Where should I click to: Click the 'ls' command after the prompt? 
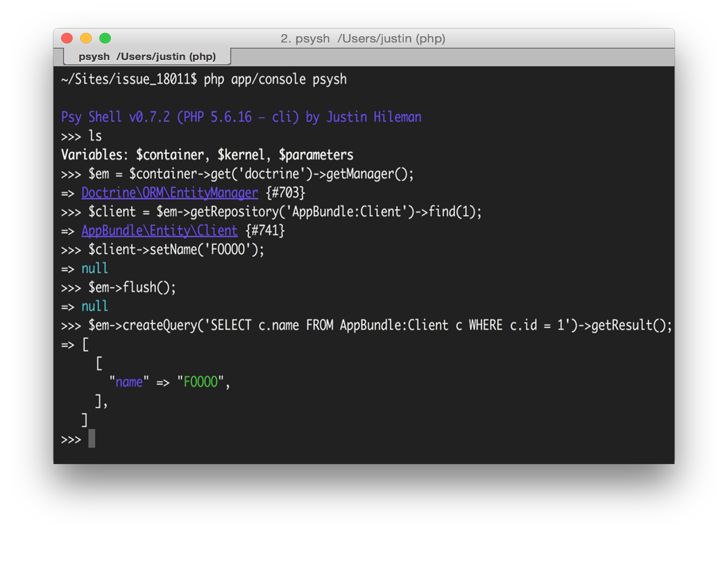coord(95,136)
